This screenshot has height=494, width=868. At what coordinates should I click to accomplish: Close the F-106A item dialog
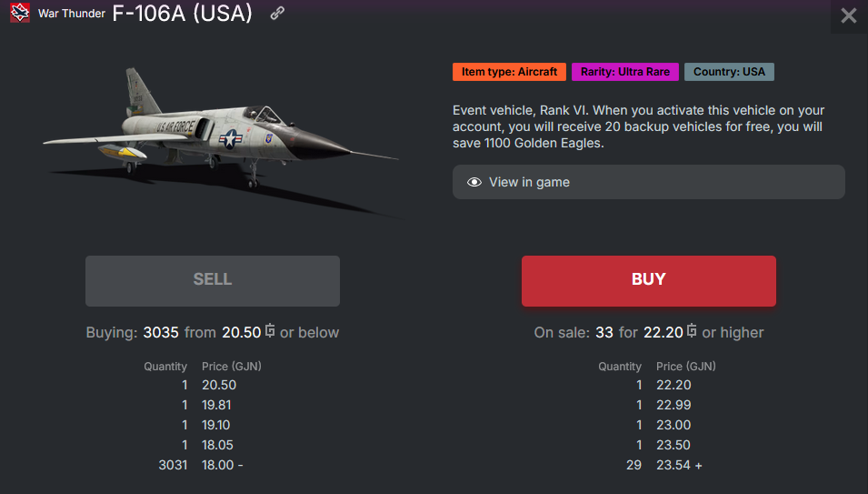[848, 15]
